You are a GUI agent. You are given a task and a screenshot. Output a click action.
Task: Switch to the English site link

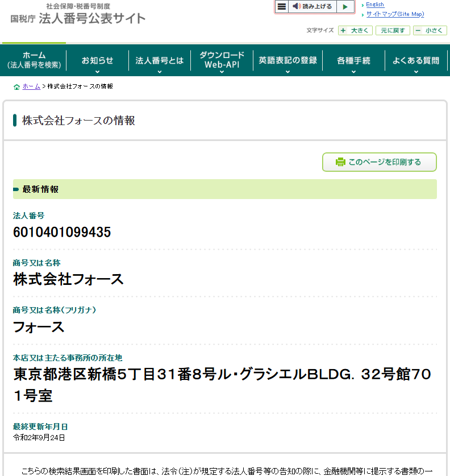(375, 5)
